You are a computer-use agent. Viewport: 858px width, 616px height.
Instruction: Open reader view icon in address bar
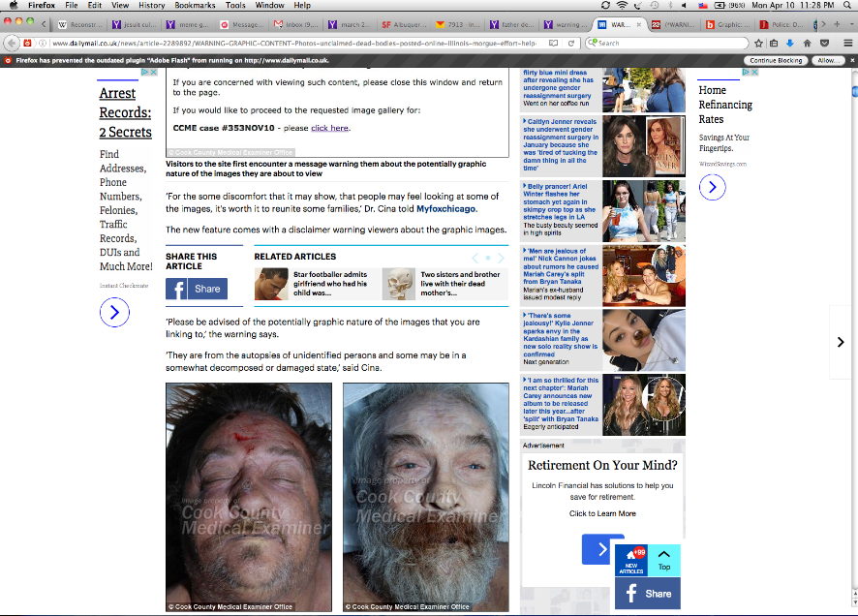pos(553,44)
